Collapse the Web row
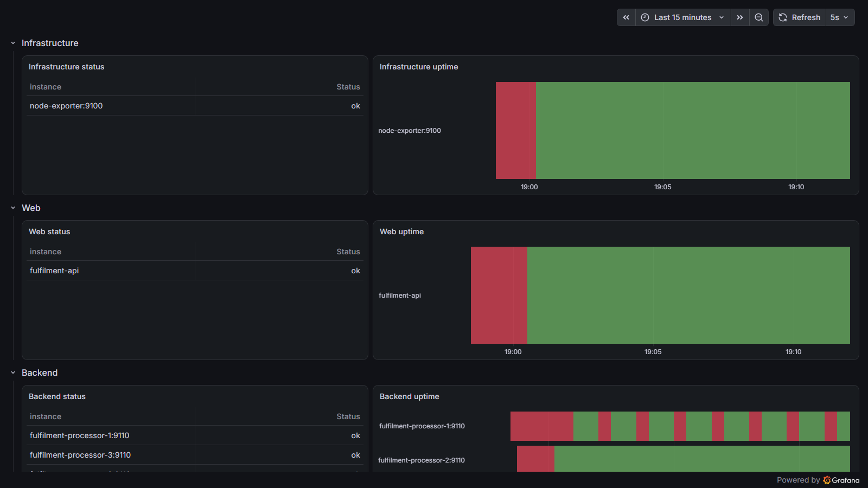This screenshot has width=868, height=488. click(x=13, y=208)
